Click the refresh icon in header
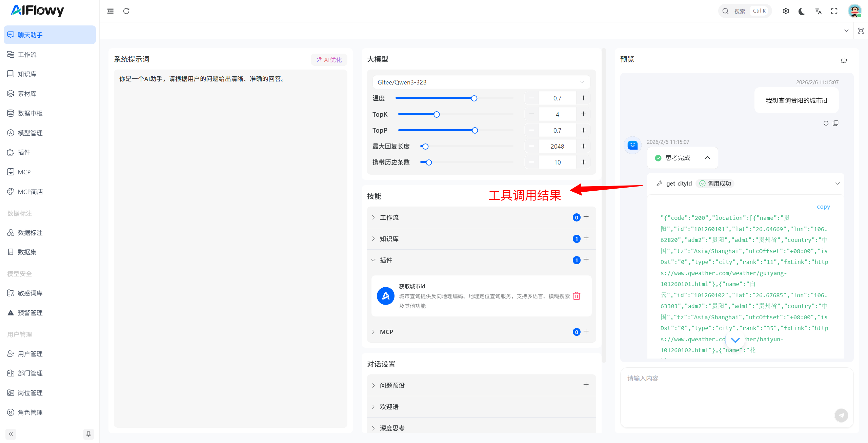 [126, 11]
